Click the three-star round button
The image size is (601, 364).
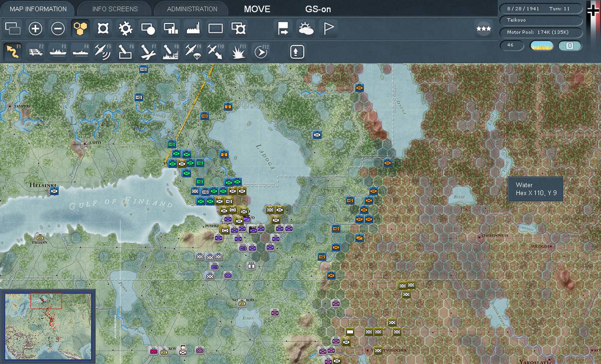coord(483,29)
